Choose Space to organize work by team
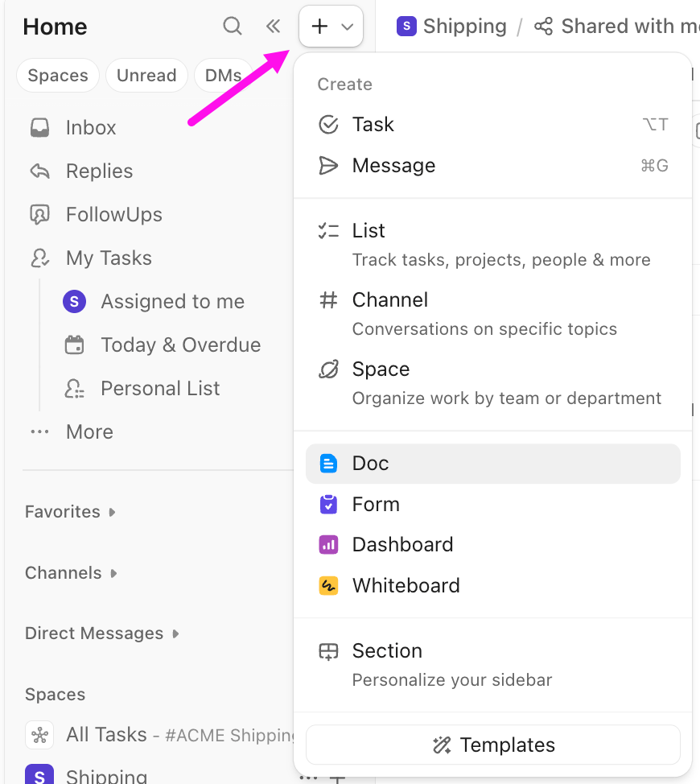Viewport: 700px width, 784px height. tap(381, 369)
